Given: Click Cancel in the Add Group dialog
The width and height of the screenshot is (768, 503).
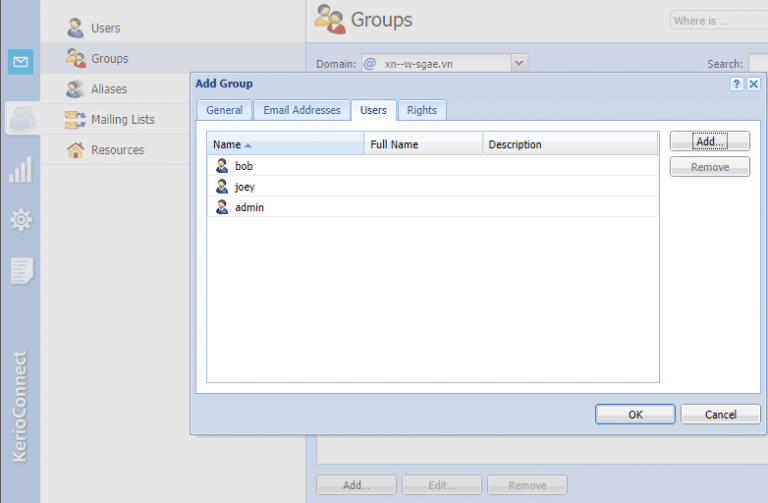Looking at the screenshot, I should [720, 414].
